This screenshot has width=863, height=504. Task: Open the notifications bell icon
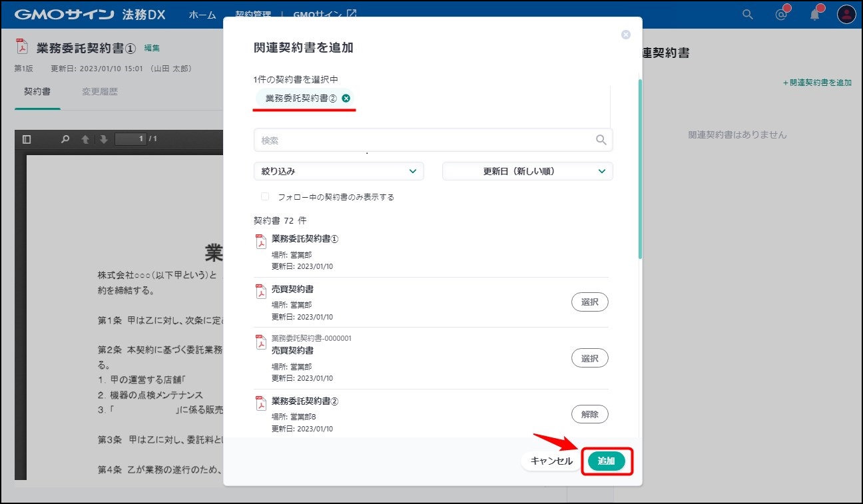pos(815,15)
